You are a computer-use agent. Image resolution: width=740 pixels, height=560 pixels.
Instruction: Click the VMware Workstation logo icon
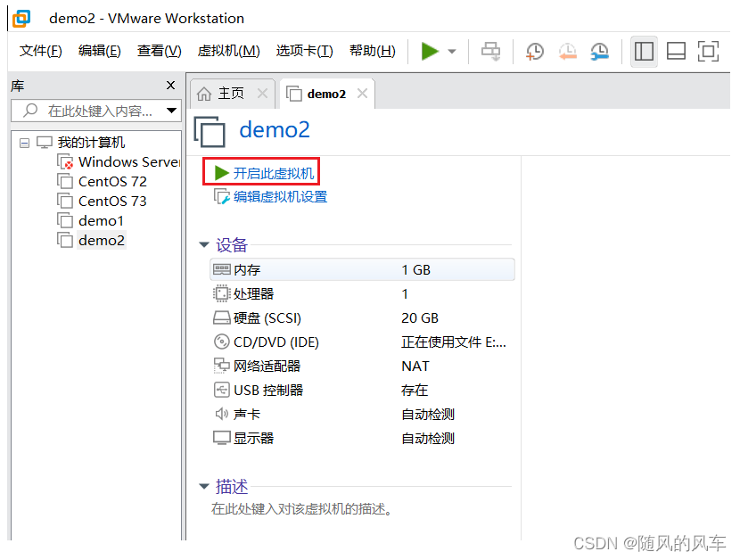pyautogui.click(x=21, y=19)
